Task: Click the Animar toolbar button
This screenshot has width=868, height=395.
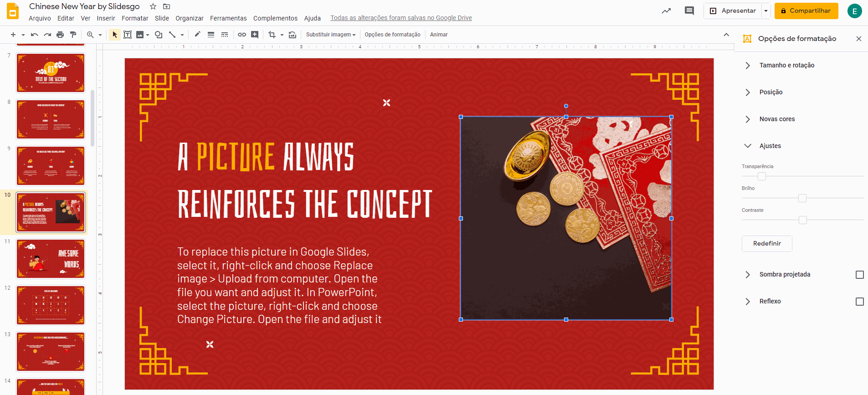Action: tap(439, 35)
